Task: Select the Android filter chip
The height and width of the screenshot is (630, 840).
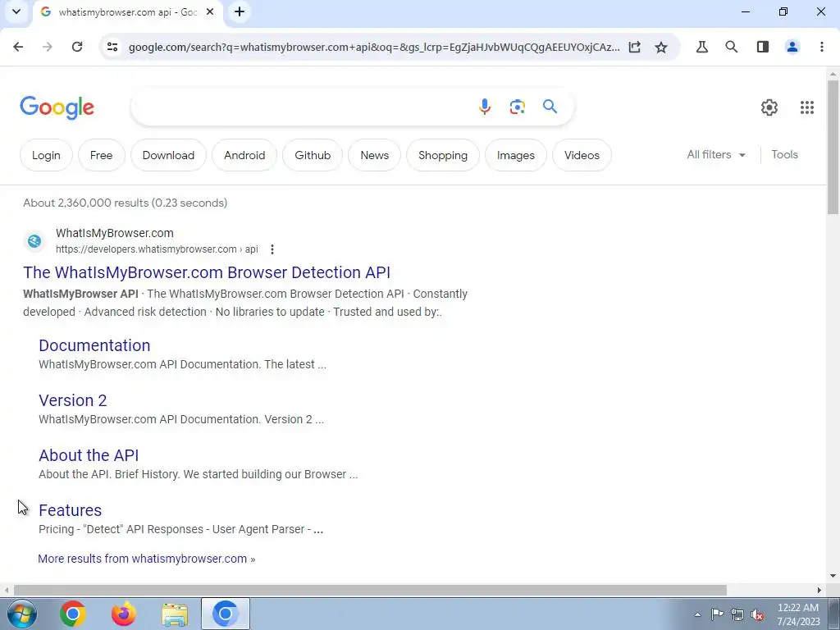Action: [x=244, y=155]
